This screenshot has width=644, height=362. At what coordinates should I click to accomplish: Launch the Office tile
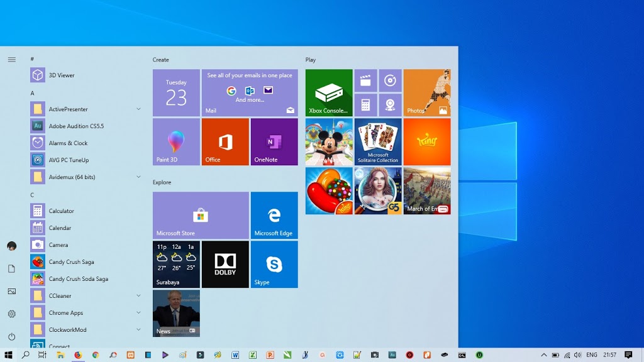click(225, 142)
